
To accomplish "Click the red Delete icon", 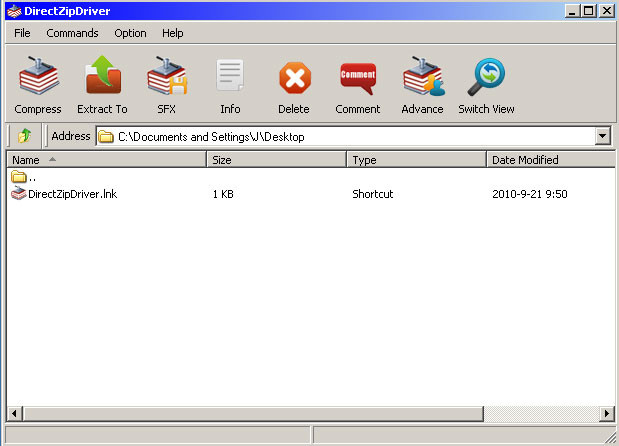I will coord(294,77).
